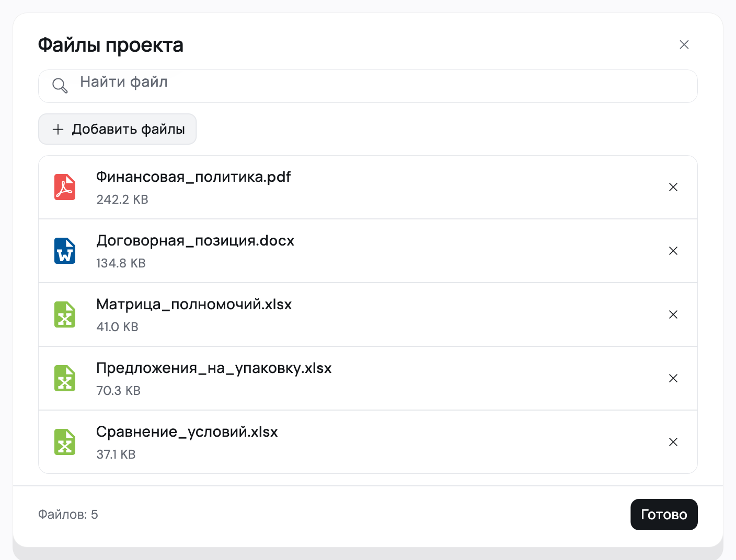The height and width of the screenshot is (560, 736).
Task: Click the 134.8 KB size label
Action: [121, 263]
